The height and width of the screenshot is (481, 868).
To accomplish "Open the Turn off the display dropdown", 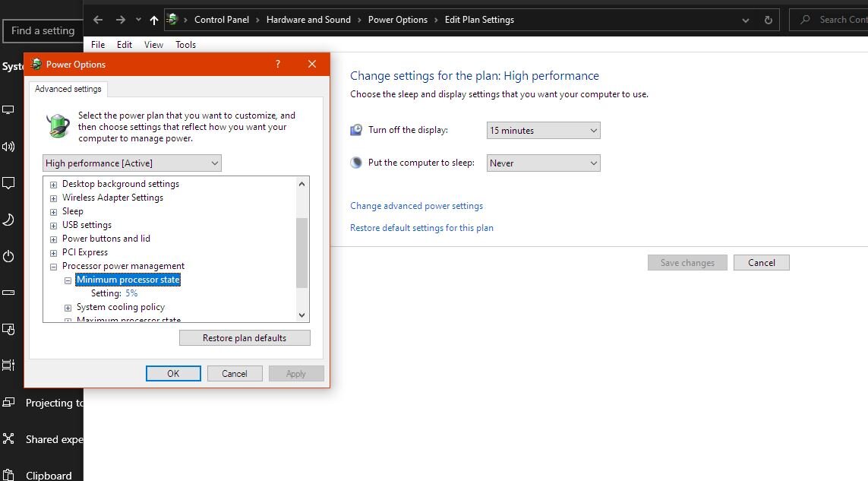I will [x=543, y=131].
